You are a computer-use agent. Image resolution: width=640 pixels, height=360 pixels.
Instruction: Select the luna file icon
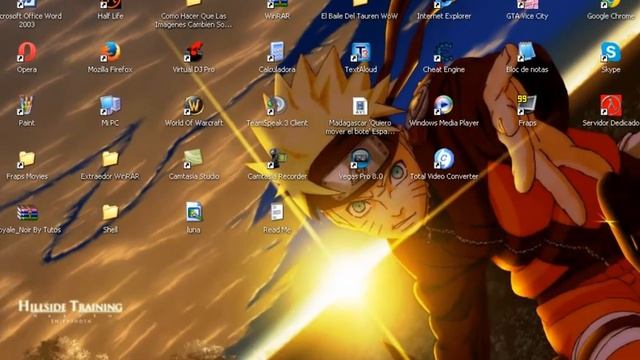tap(193, 212)
